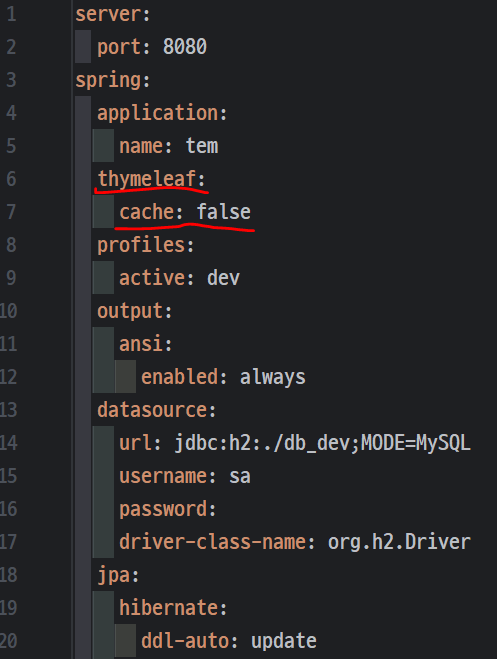Viewport: 497px width, 659px height.
Task: Click the jpa key
Action: (x=113, y=575)
